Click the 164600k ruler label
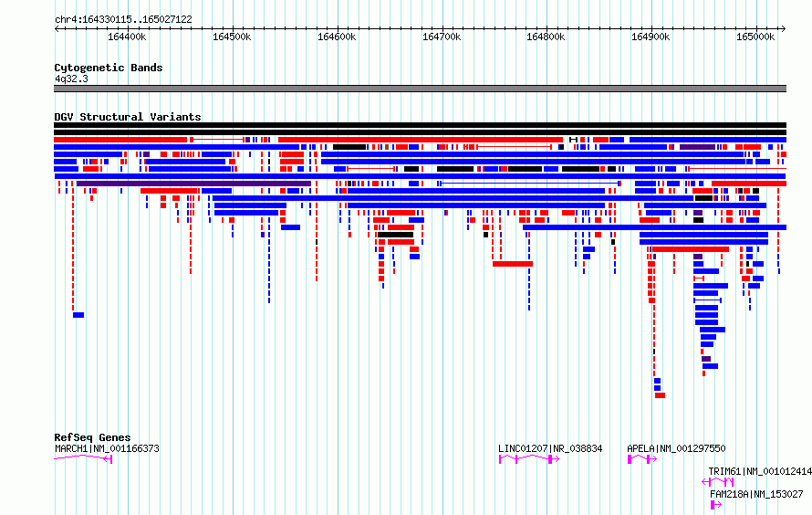 (337, 37)
